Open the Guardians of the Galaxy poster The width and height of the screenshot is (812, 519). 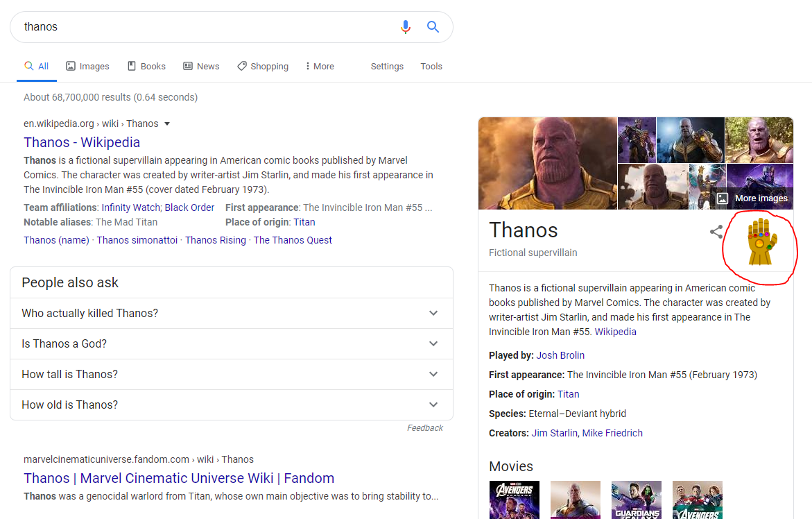click(637, 500)
